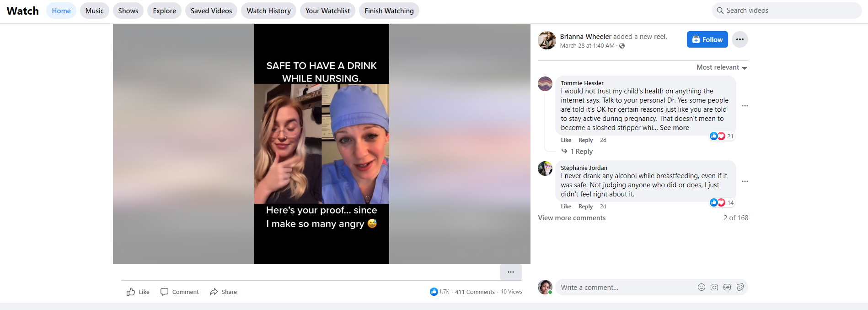This screenshot has height=310, width=868.
Task: Open Stephanie Jordan's avatar
Action: [x=545, y=169]
